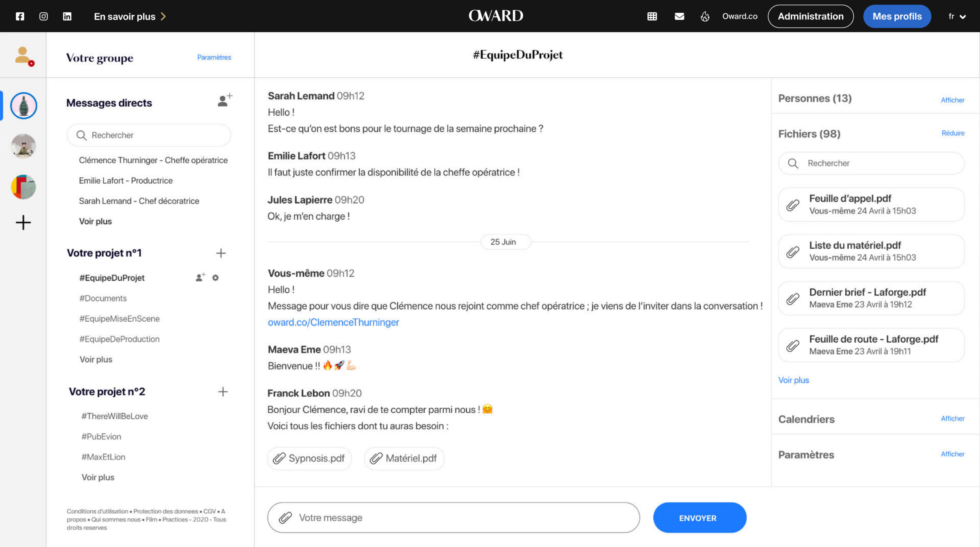Select the red and yellow group avatar

point(23,187)
